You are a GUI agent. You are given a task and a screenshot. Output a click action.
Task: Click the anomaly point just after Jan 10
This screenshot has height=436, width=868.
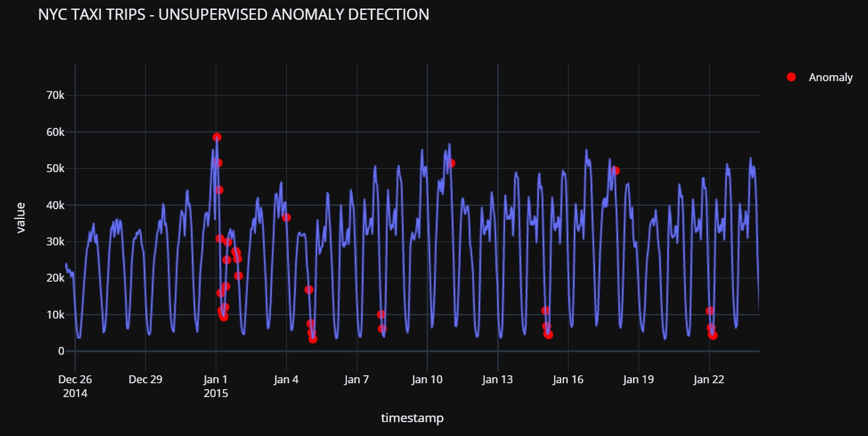pos(451,163)
